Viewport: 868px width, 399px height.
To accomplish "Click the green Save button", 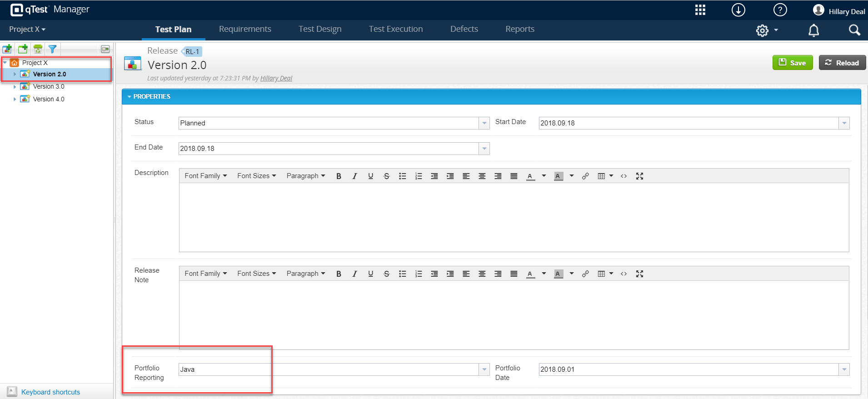I will click(x=792, y=63).
